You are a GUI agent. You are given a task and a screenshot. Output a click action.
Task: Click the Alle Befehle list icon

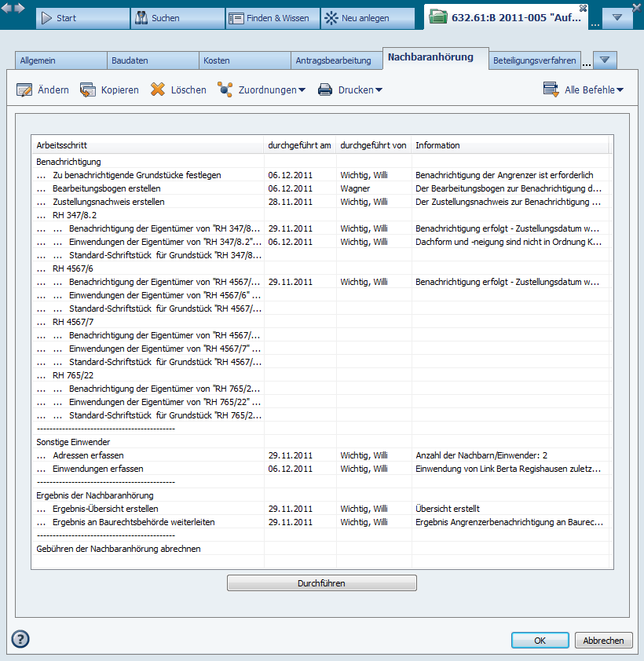(551, 89)
